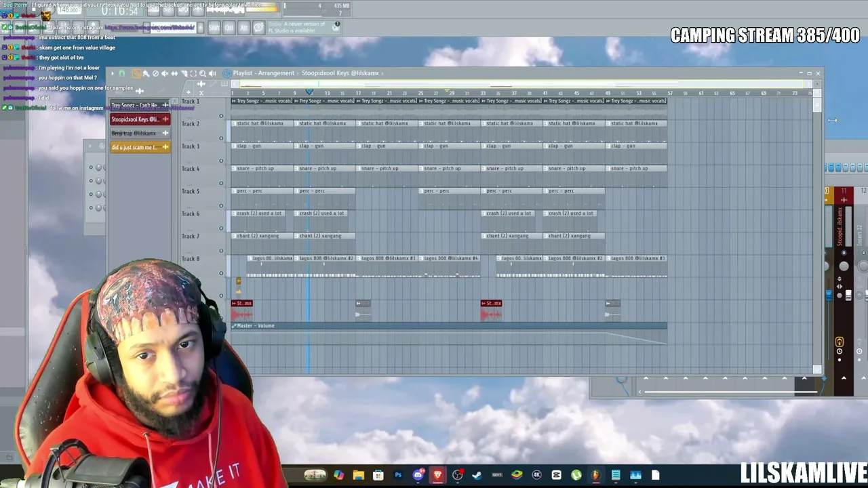The height and width of the screenshot is (488, 868).
Task: Click bar 17 on the Playlist timeline ruler
Action: [358, 93]
